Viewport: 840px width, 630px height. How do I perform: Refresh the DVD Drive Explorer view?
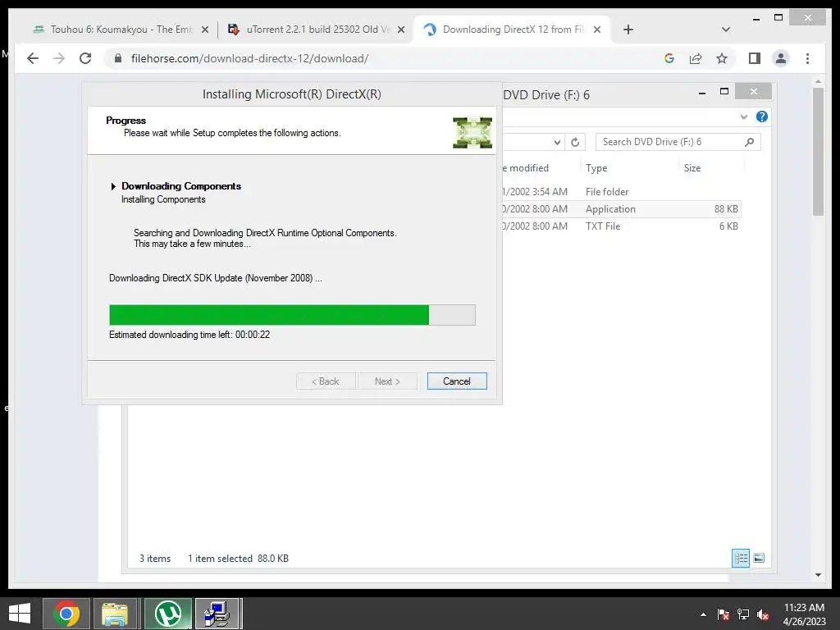pyautogui.click(x=575, y=142)
